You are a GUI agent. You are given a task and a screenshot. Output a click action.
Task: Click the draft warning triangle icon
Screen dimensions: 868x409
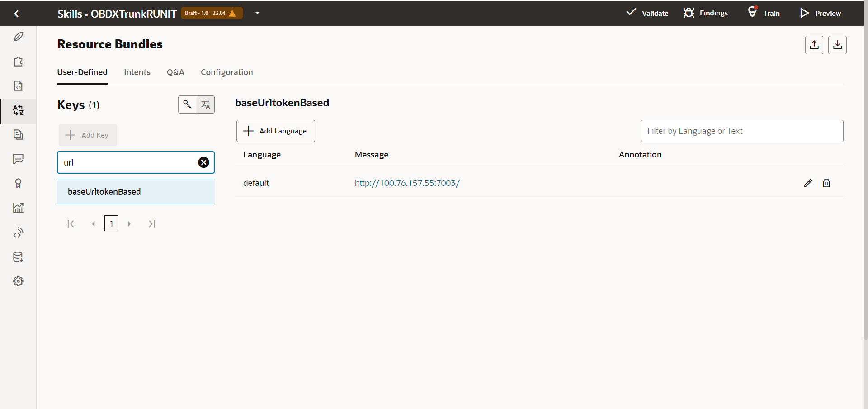[232, 13]
